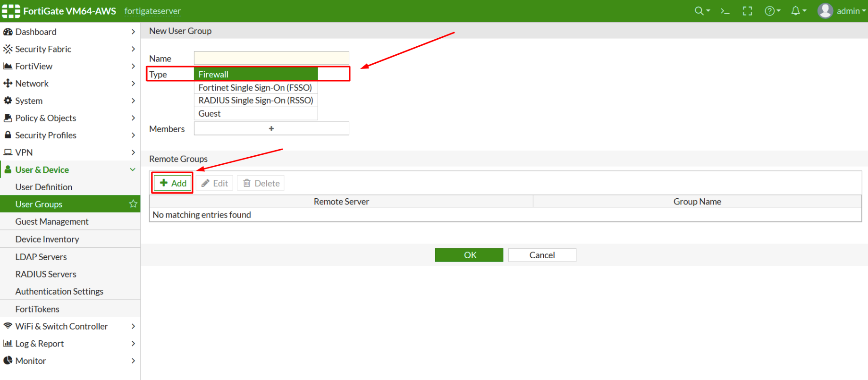
Task: Open the search magnifier icon in header
Action: [x=699, y=11]
